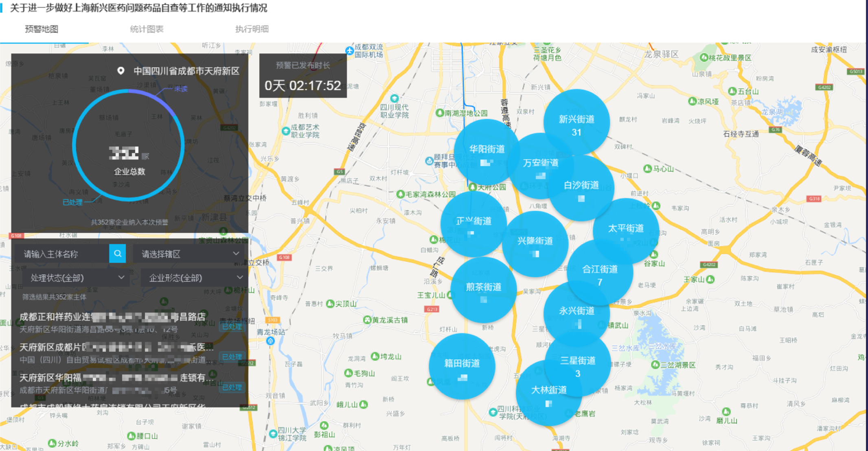The image size is (868, 451).
Task: Click the 马心山 mountain icon
Action: [647, 169]
